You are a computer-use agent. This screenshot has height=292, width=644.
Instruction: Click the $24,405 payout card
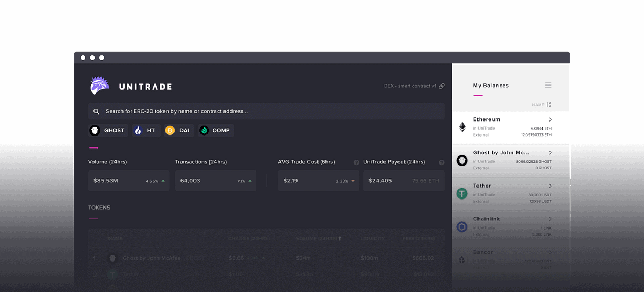pos(404,181)
